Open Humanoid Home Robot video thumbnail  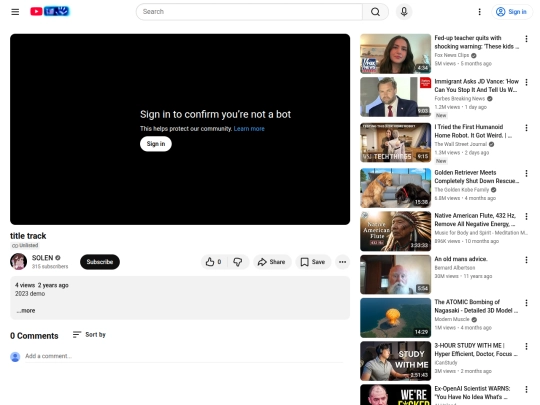pyautogui.click(x=395, y=143)
